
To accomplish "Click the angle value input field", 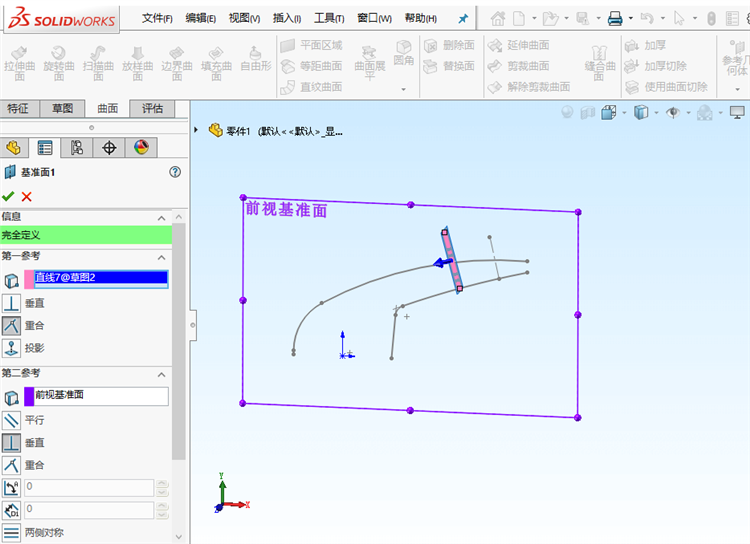I will 89,488.
